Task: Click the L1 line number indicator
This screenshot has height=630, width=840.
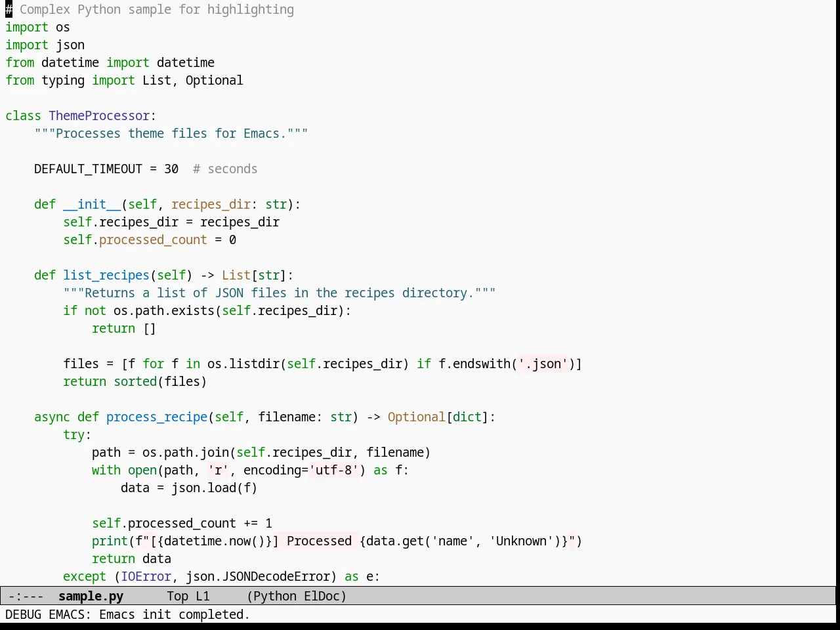Action: click(203, 596)
